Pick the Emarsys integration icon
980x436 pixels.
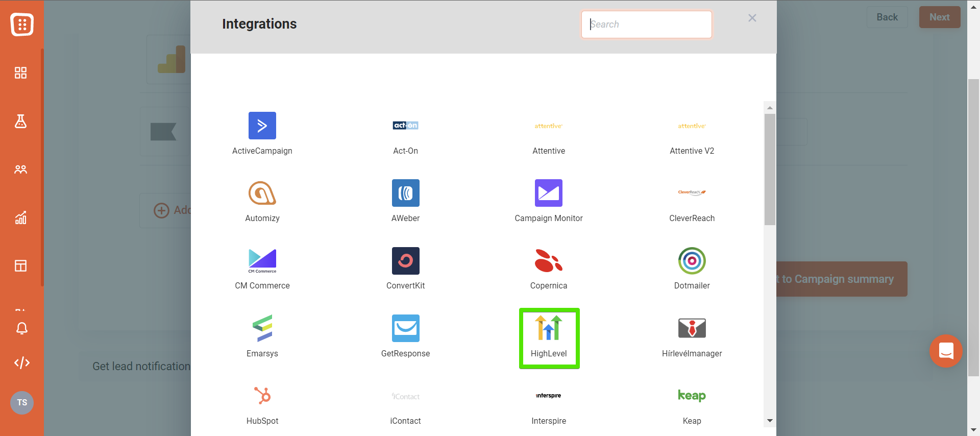point(262,328)
